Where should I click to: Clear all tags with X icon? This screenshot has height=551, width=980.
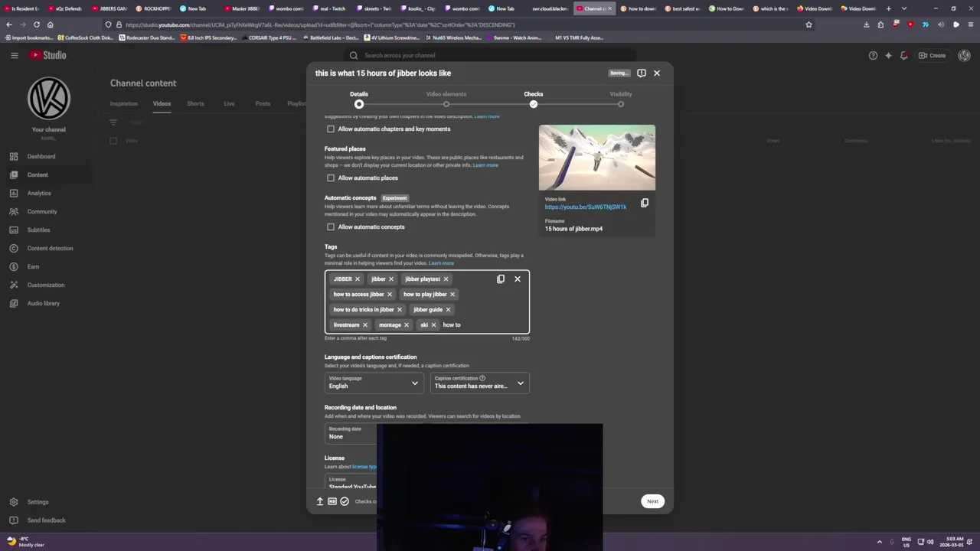point(518,279)
